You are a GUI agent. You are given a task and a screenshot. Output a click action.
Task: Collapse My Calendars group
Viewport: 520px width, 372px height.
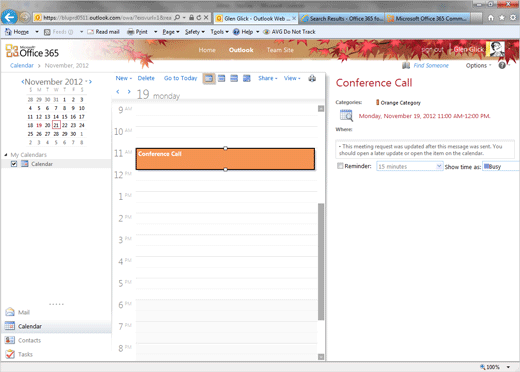pos(6,155)
